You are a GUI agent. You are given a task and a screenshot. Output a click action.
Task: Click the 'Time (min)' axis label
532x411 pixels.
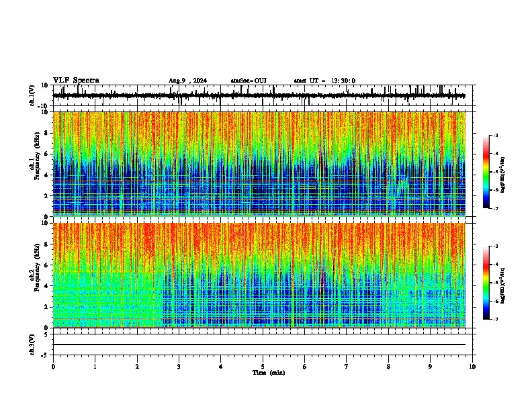pos(269,373)
